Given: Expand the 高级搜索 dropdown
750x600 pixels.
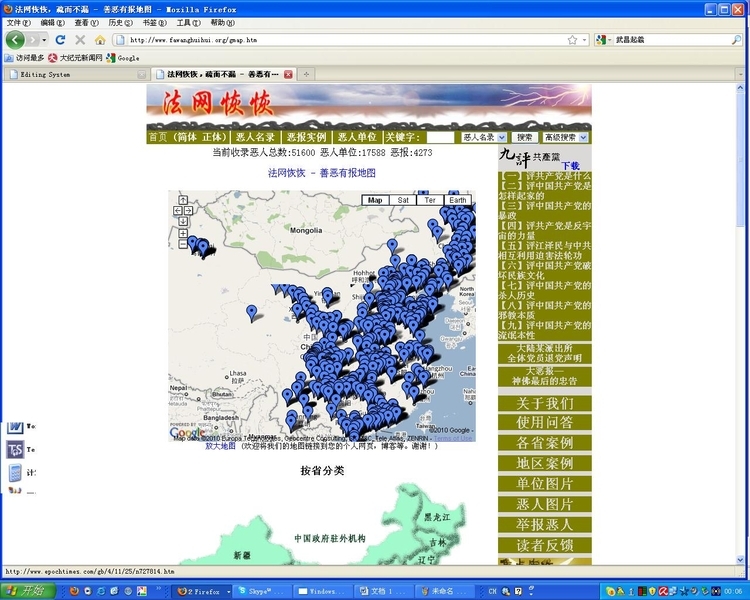Looking at the screenshot, I should (565, 137).
